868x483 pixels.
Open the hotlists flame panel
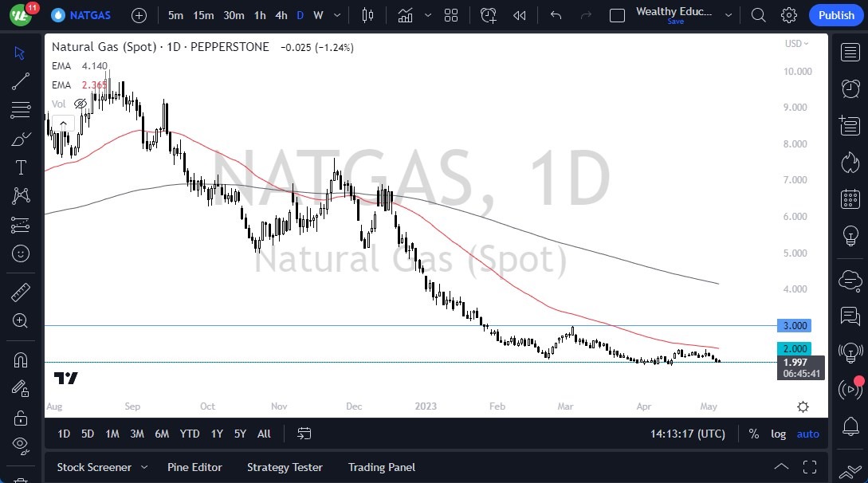pos(850,163)
